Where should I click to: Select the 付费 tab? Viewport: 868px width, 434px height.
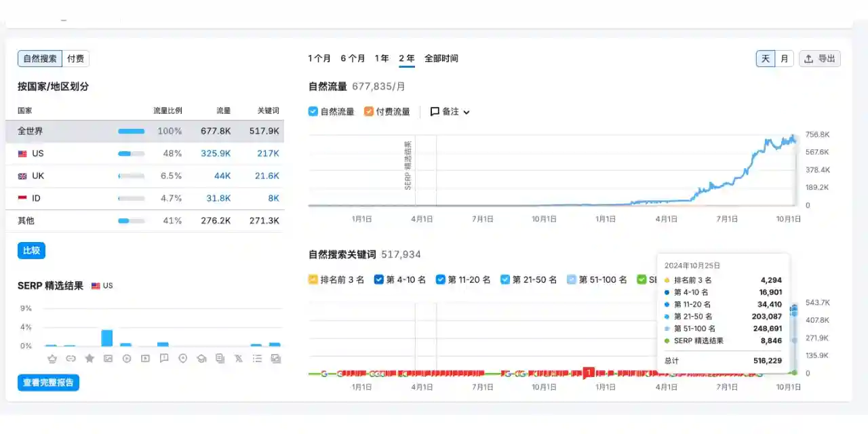(x=76, y=58)
